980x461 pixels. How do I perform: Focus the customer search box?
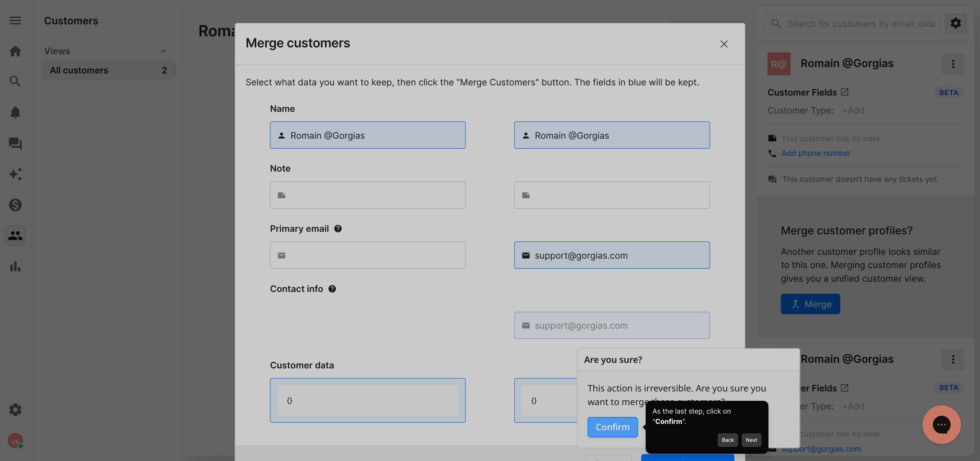click(853, 23)
